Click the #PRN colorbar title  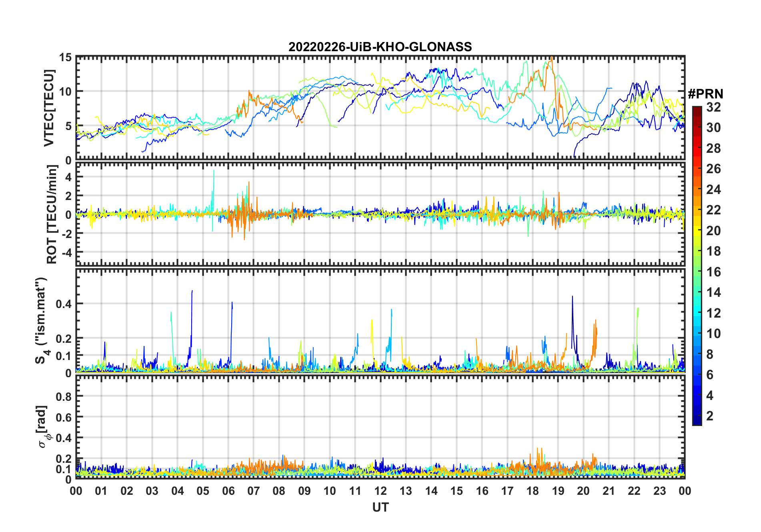[706, 94]
